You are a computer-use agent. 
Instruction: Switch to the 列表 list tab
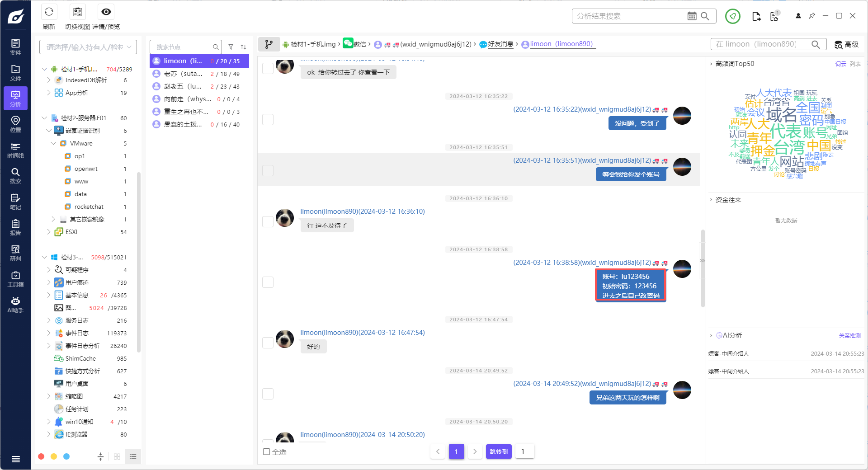(855, 64)
